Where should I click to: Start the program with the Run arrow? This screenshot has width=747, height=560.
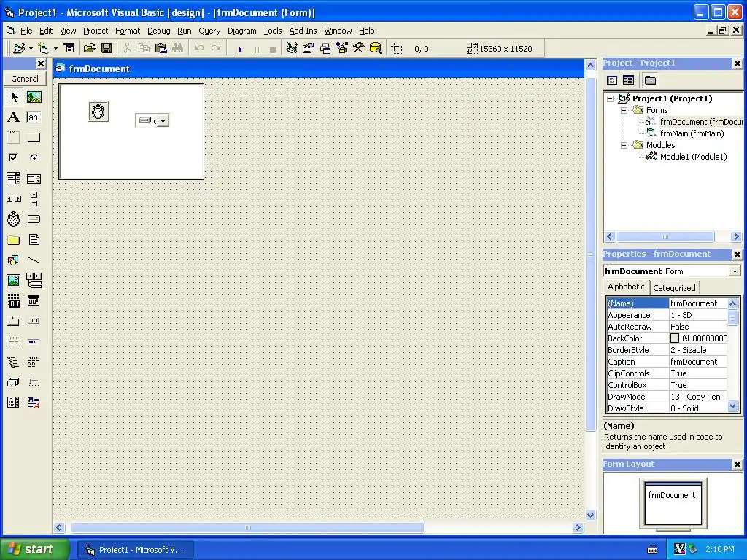coord(240,49)
